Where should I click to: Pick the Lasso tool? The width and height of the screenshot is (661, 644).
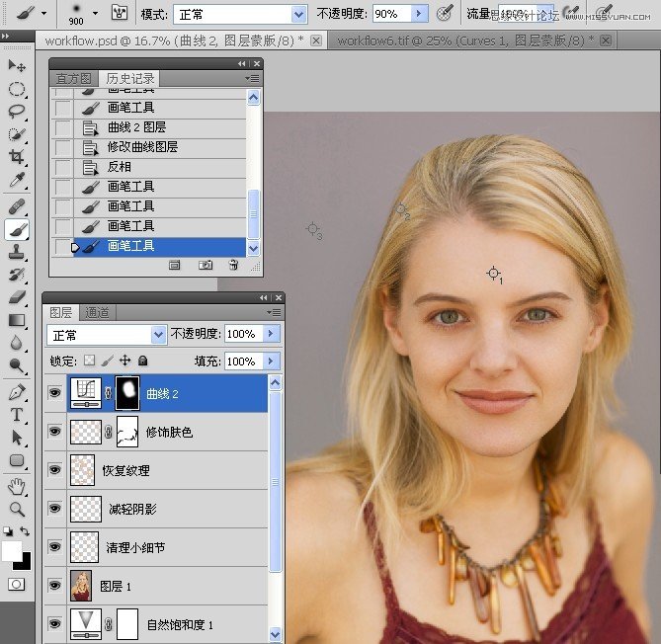pyautogui.click(x=17, y=111)
